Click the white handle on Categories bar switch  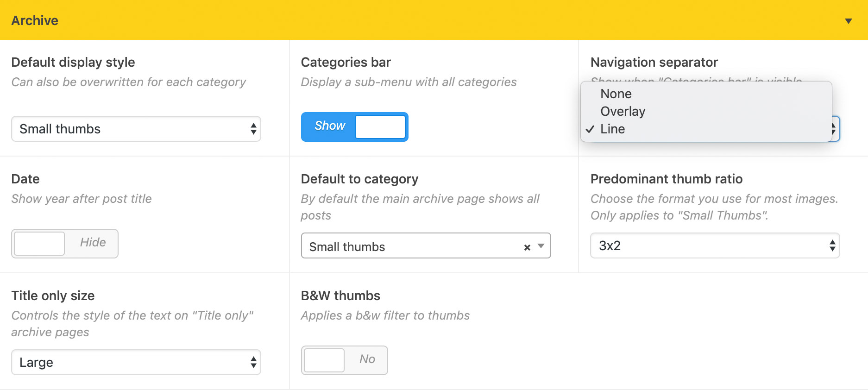380,126
